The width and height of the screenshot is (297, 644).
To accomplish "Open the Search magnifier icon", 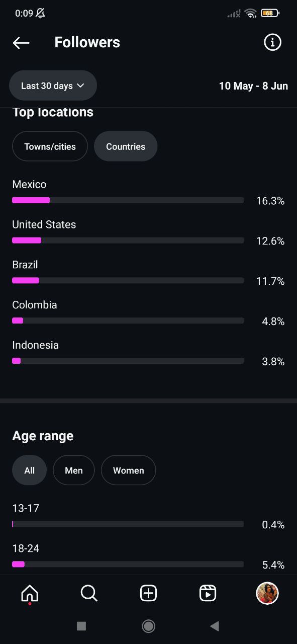I will point(89,594).
